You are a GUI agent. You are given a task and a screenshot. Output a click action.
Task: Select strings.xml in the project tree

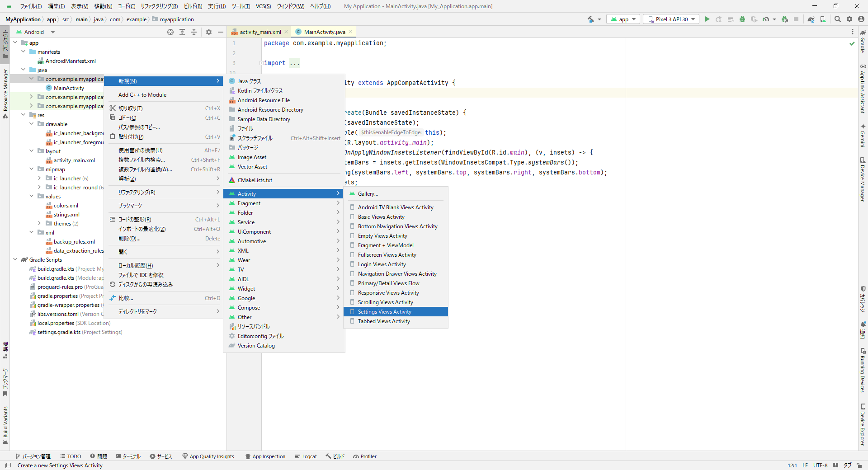coord(66,215)
